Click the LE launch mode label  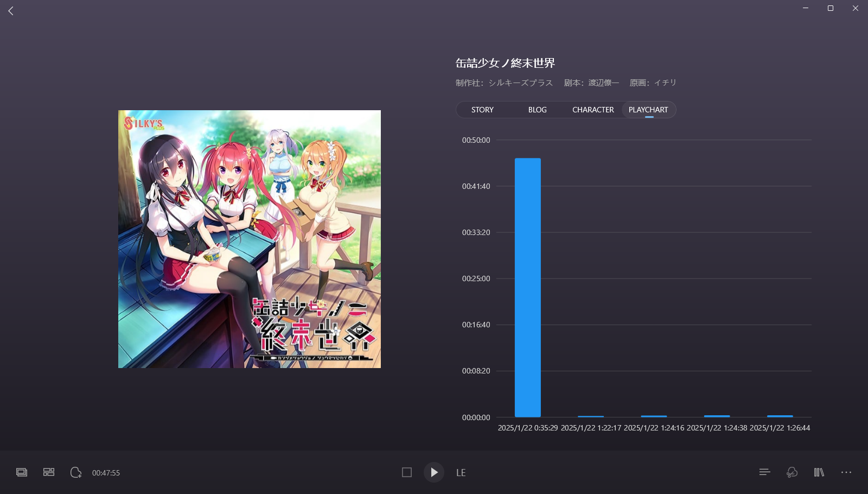[461, 473]
